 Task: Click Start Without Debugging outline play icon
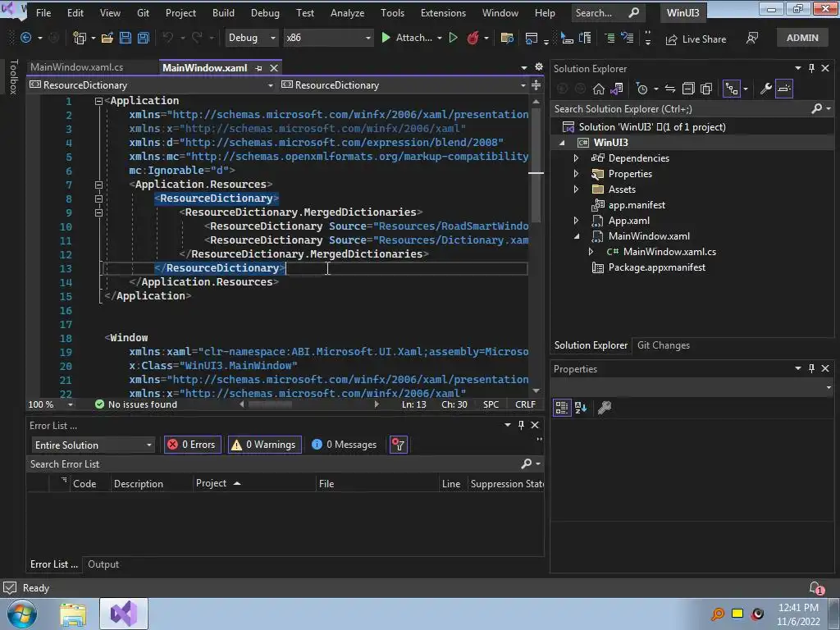[x=453, y=38]
